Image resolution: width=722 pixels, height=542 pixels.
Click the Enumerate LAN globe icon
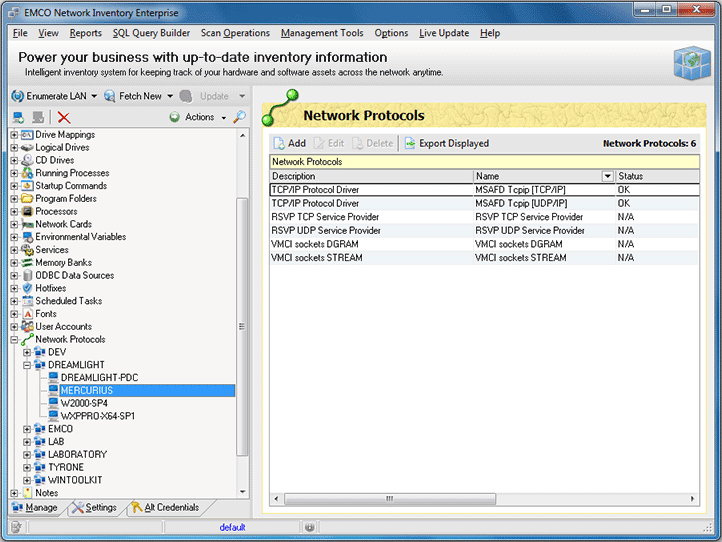point(17,96)
